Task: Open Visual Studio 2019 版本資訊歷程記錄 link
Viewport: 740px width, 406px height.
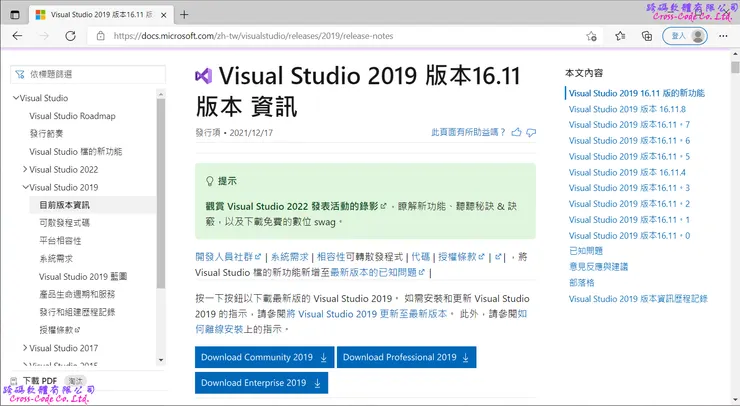Action: click(638, 299)
